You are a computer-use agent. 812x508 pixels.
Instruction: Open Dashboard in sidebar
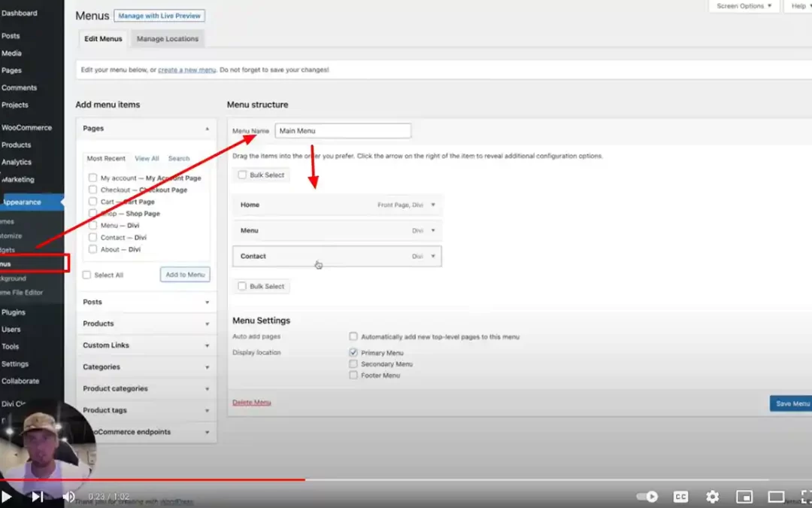click(x=19, y=14)
